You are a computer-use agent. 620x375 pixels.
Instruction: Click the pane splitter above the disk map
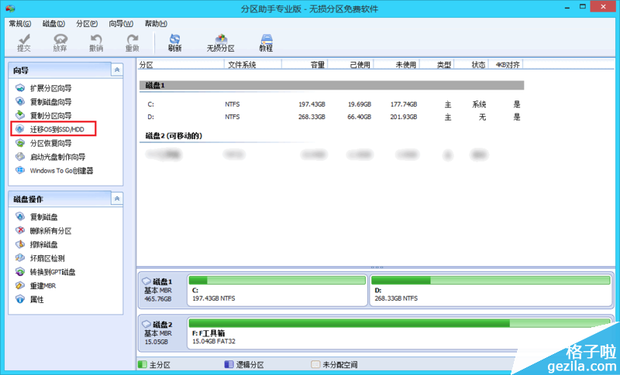point(376,267)
